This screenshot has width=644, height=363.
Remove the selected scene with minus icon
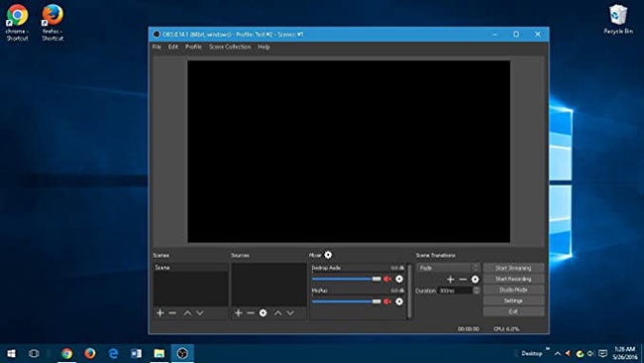(172, 312)
